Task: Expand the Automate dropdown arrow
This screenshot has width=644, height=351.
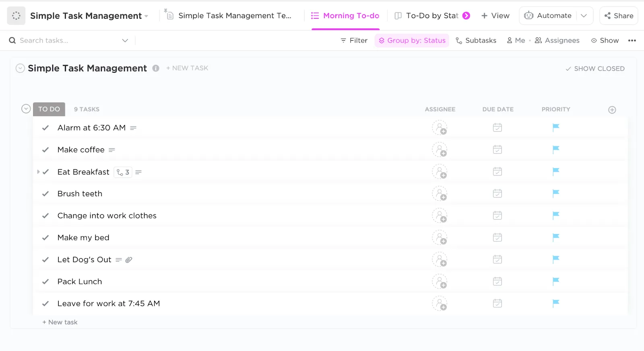Action: [x=584, y=16]
